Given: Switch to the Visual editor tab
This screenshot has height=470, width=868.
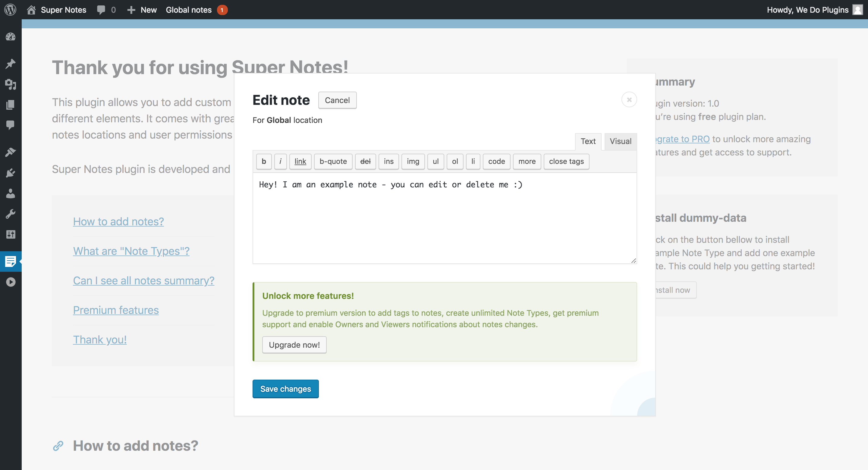Looking at the screenshot, I should tap(620, 141).
